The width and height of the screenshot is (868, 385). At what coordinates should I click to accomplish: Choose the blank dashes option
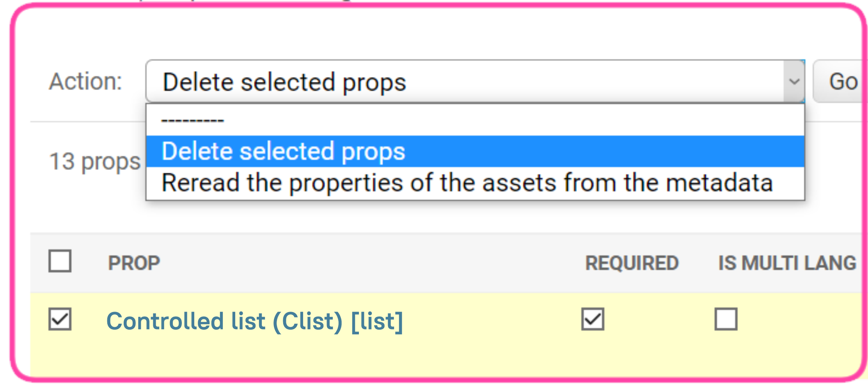coord(193,120)
